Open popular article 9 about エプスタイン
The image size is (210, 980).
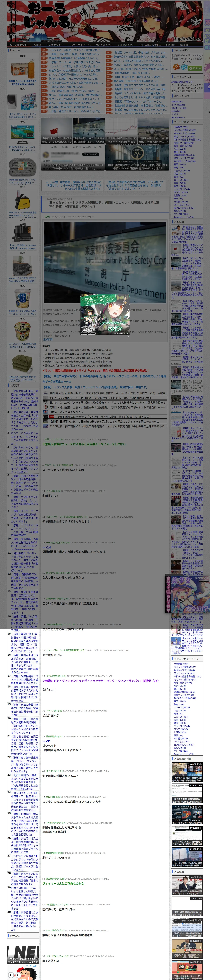click(x=24, y=531)
